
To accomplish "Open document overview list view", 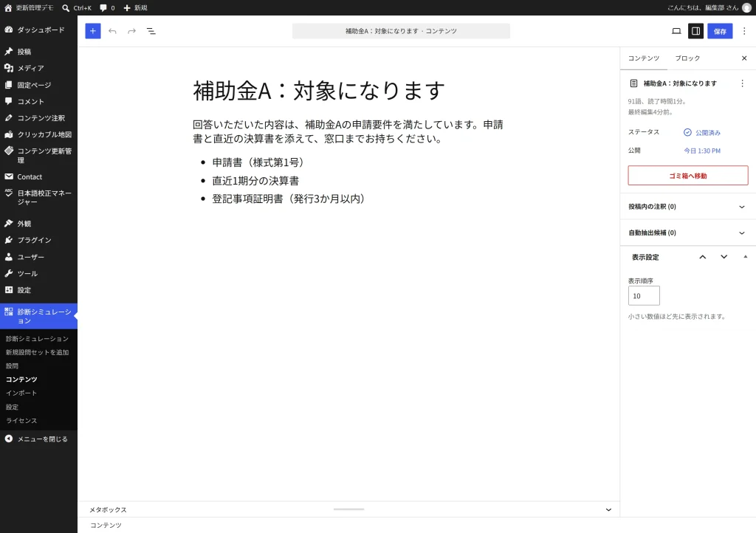I will [x=151, y=31].
